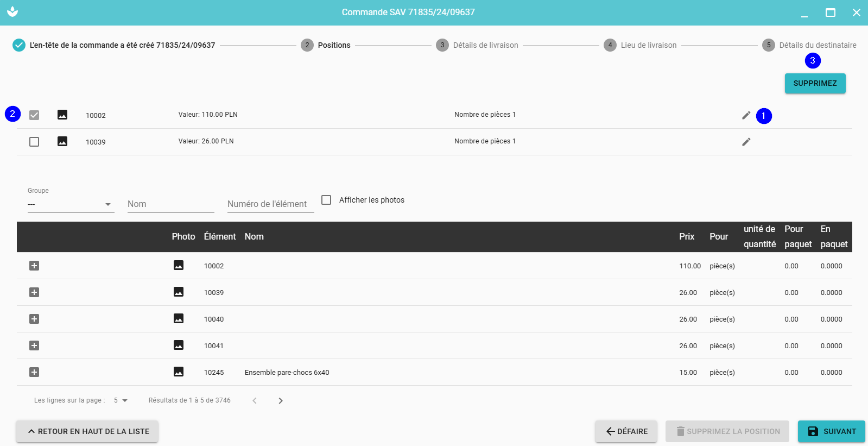This screenshot has width=868, height=446.
Task: Click the edit pencil for item 10002
Action: (746, 115)
